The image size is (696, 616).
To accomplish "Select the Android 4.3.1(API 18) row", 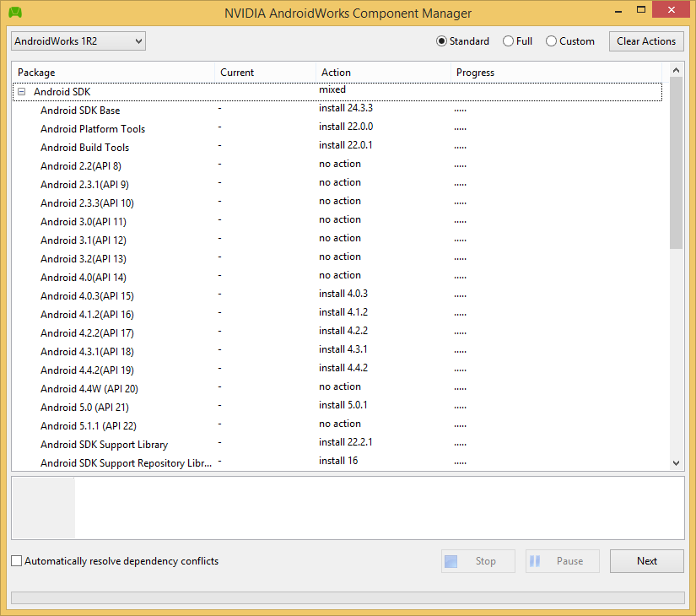I will pos(337,352).
